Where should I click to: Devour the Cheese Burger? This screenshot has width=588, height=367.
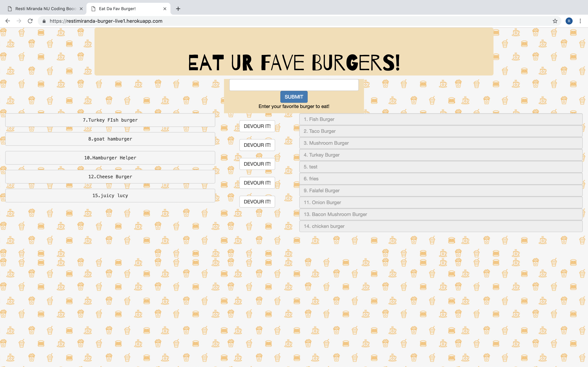click(x=257, y=183)
